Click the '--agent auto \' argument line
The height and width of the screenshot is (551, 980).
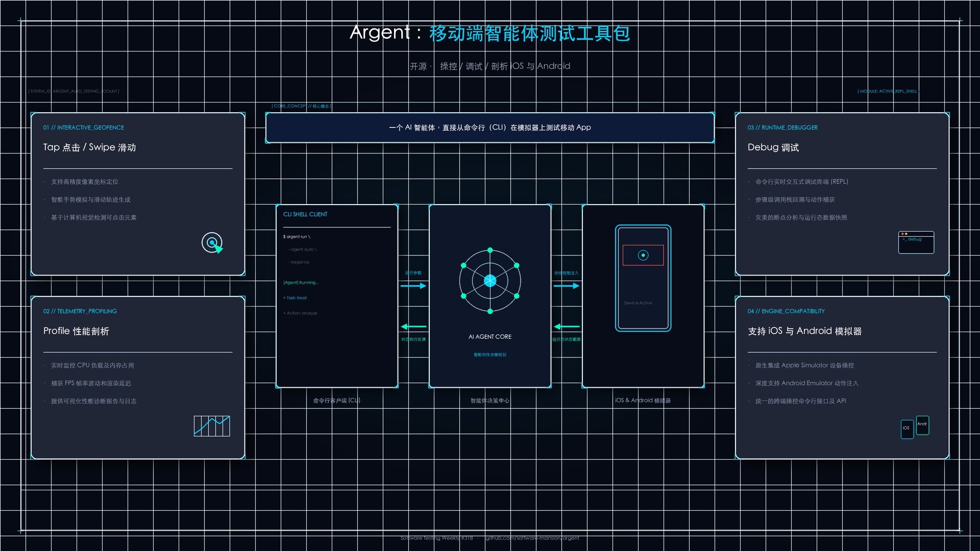point(302,249)
